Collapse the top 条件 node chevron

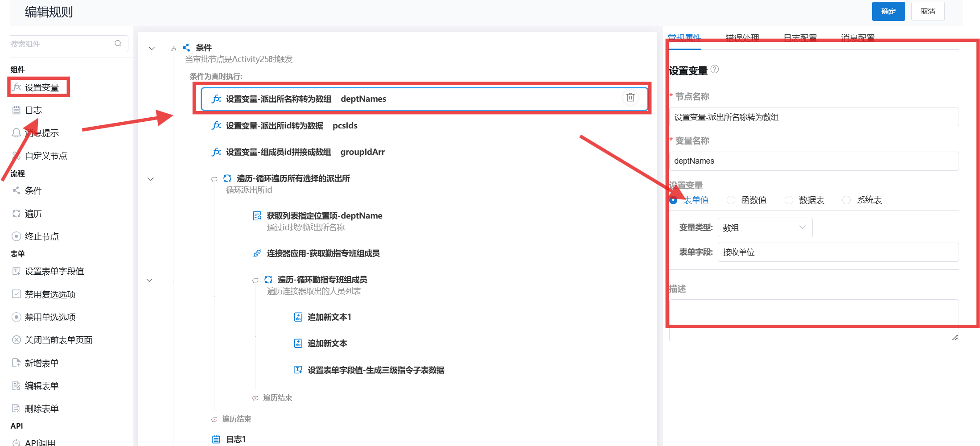152,48
